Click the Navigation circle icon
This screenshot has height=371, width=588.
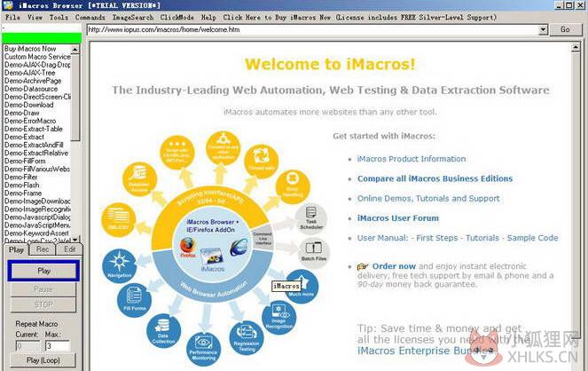click(x=119, y=264)
